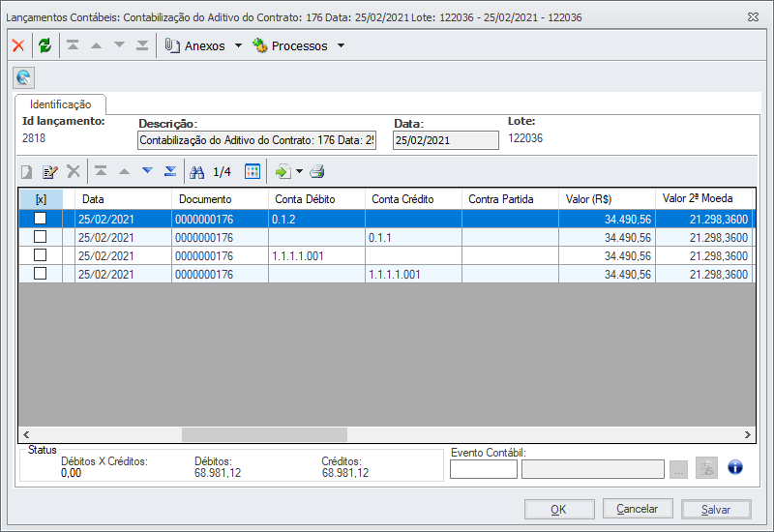Screen dimensions: 774x532
Task: Expand the Processos dropdown arrow
Action: (x=342, y=45)
